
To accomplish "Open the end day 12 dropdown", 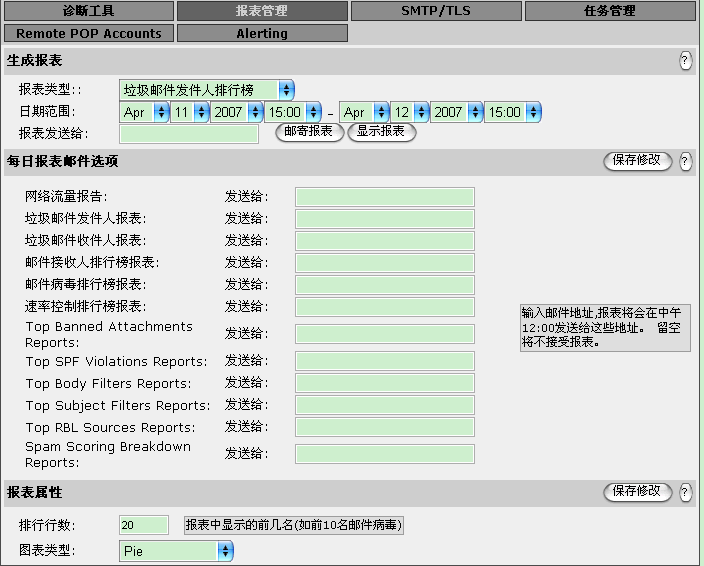I will (x=409, y=112).
